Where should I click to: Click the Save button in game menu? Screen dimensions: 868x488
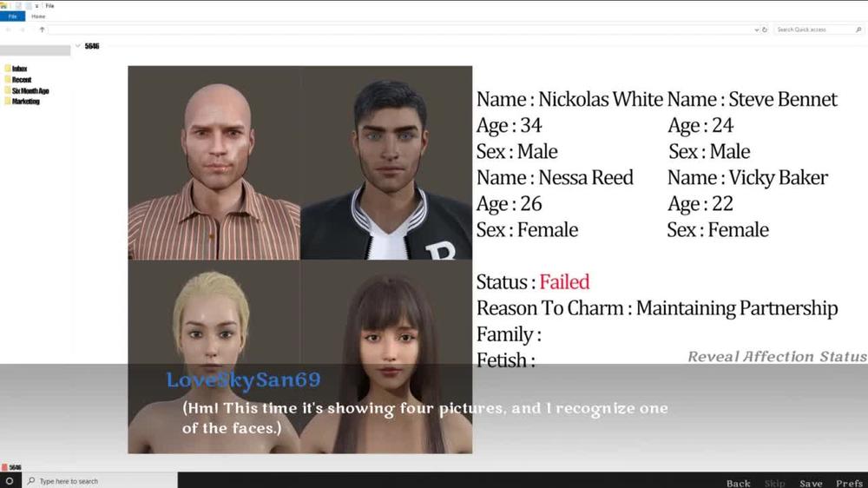(x=811, y=483)
